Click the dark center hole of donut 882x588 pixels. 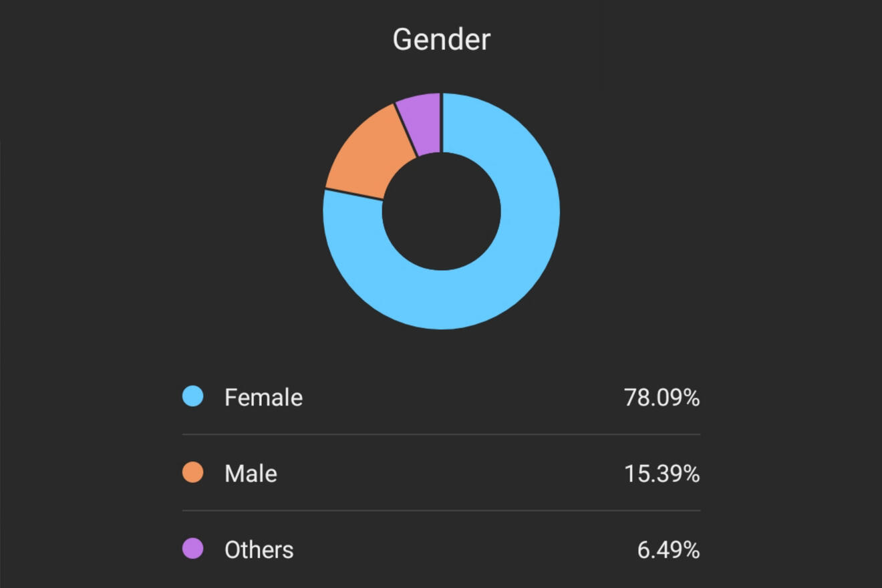tap(441, 211)
